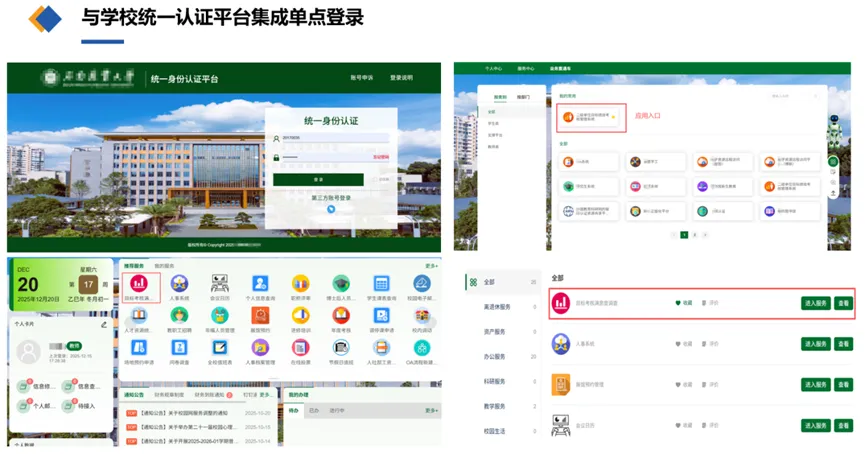Open the 全校值班表 service icon
This screenshot has width=865, height=454.
pyautogui.click(x=220, y=348)
